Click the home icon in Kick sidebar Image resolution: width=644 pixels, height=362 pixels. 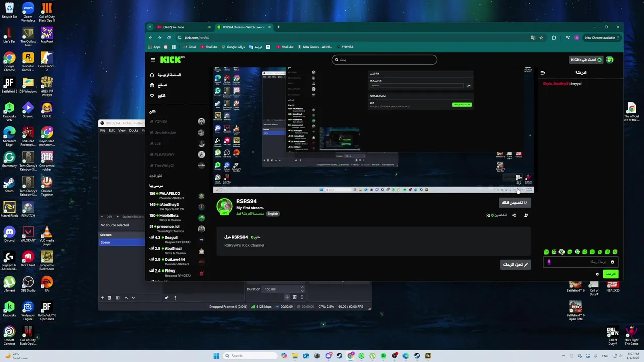152,75
